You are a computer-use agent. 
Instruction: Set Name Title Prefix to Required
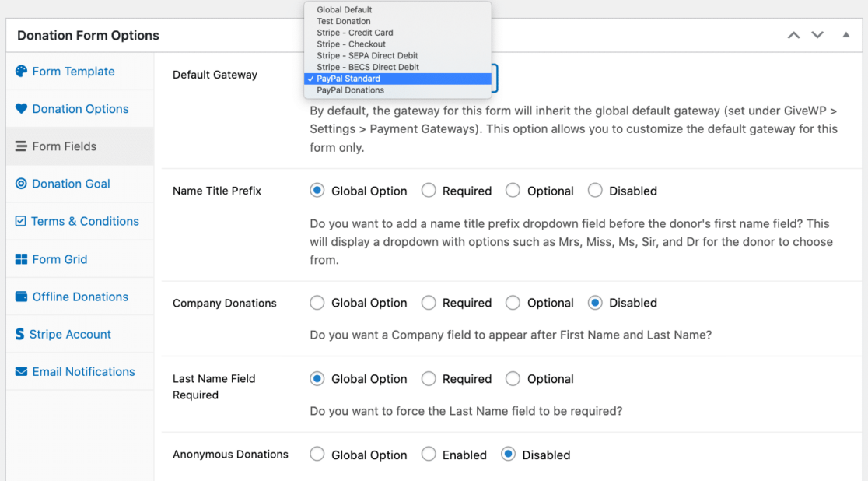click(x=429, y=191)
